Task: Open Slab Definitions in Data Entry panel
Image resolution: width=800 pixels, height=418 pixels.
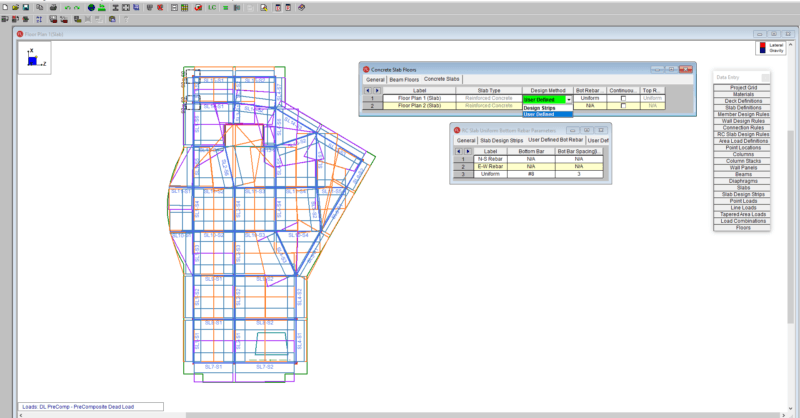Action: 743,108
